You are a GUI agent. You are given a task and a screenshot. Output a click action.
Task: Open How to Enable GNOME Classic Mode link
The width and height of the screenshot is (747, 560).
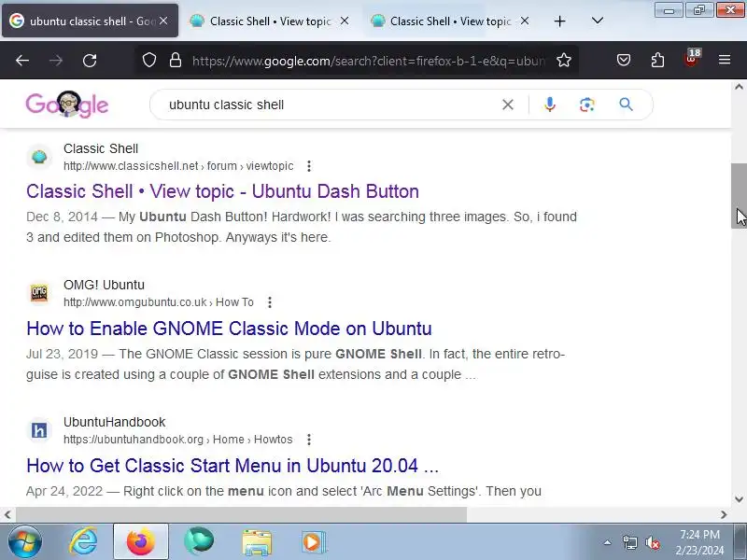pos(229,329)
